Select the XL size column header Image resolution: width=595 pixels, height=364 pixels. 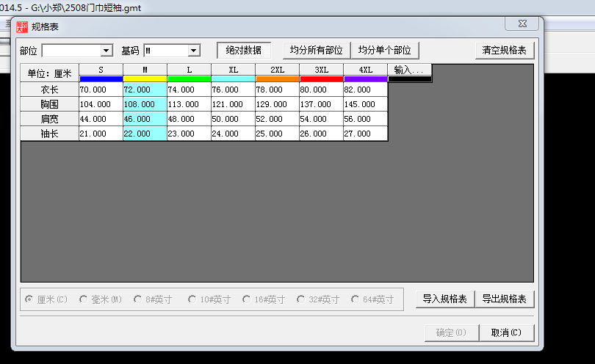tap(233, 70)
